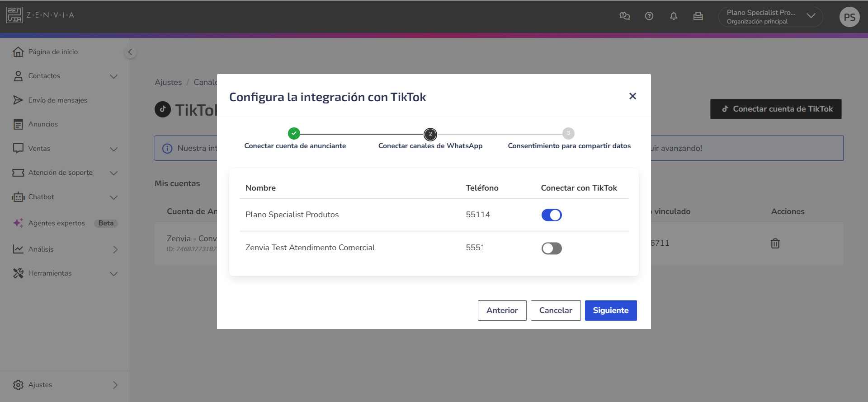Expand the Análisis arrow
Image resolution: width=868 pixels, height=402 pixels.
click(x=115, y=249)
